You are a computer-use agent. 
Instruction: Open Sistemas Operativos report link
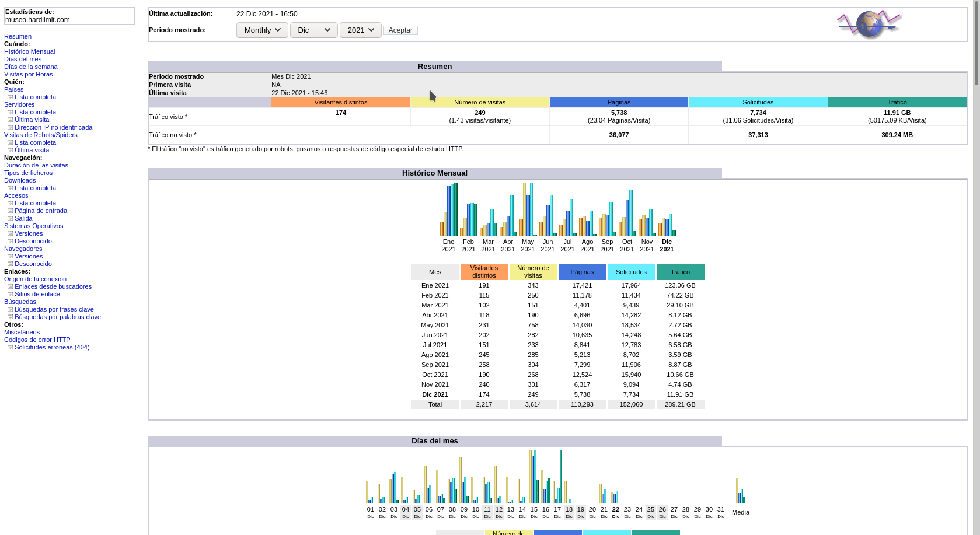pos(33,226)
